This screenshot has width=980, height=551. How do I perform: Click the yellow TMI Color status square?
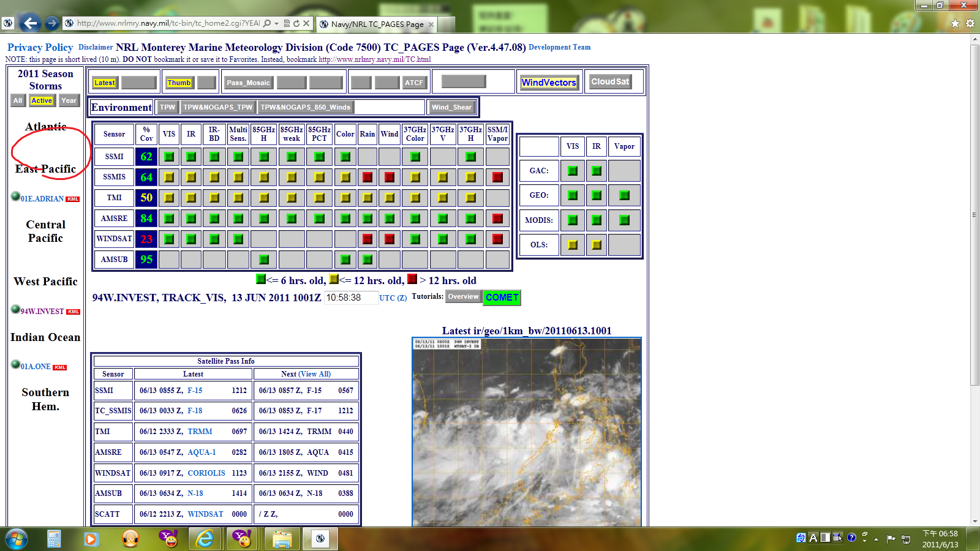345,198
